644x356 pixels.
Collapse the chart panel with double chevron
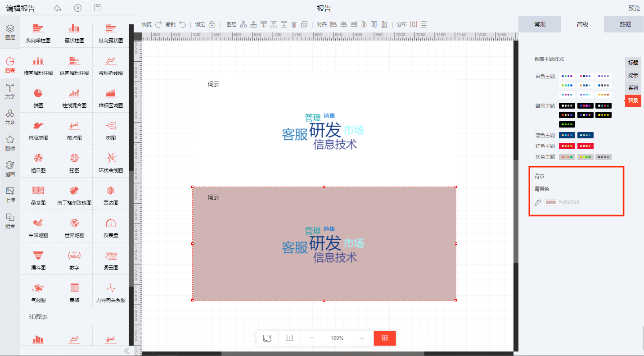pos(127,351)
